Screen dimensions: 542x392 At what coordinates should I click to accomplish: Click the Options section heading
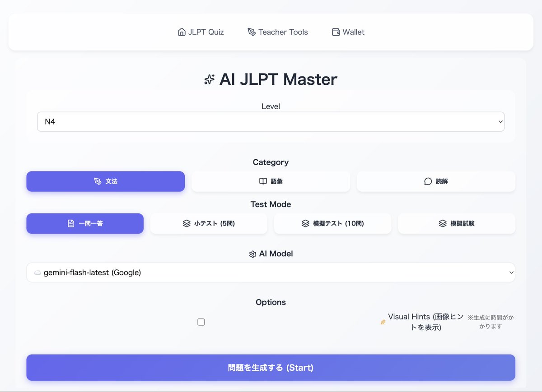coord(271,302)
